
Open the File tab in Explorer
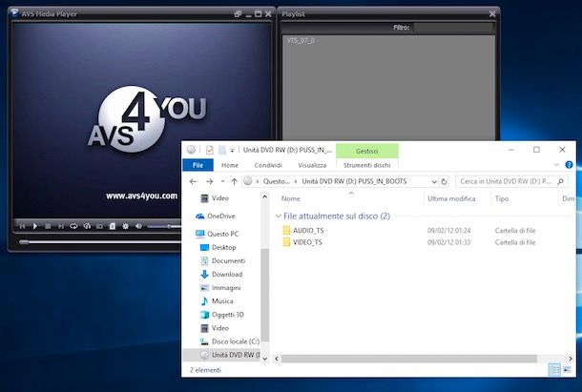[x=197, y=165]
